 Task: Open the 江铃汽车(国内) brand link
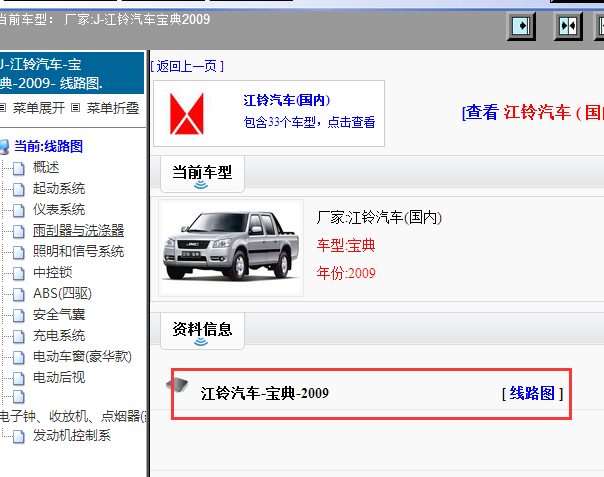[287, 100]
